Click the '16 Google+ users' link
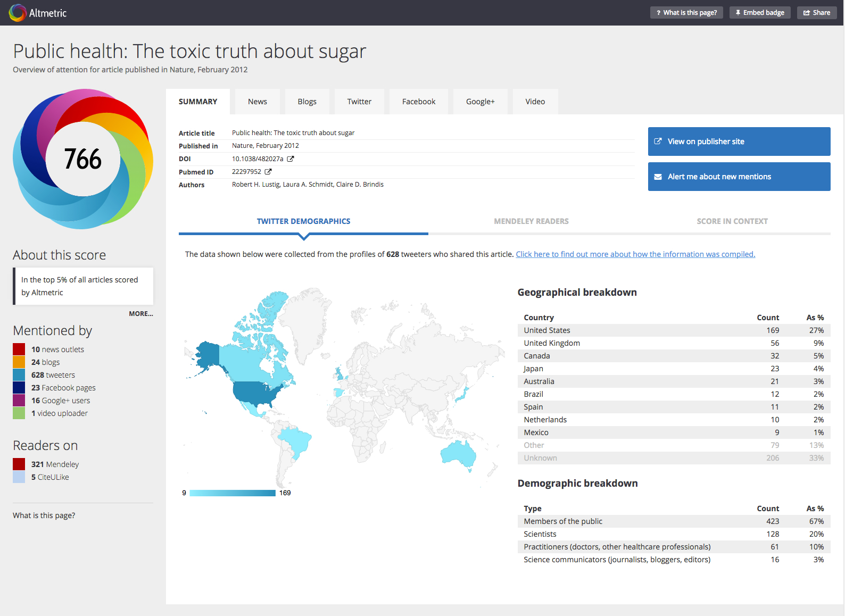This screenshot has height=616, width=845. (x=61, y=401)
